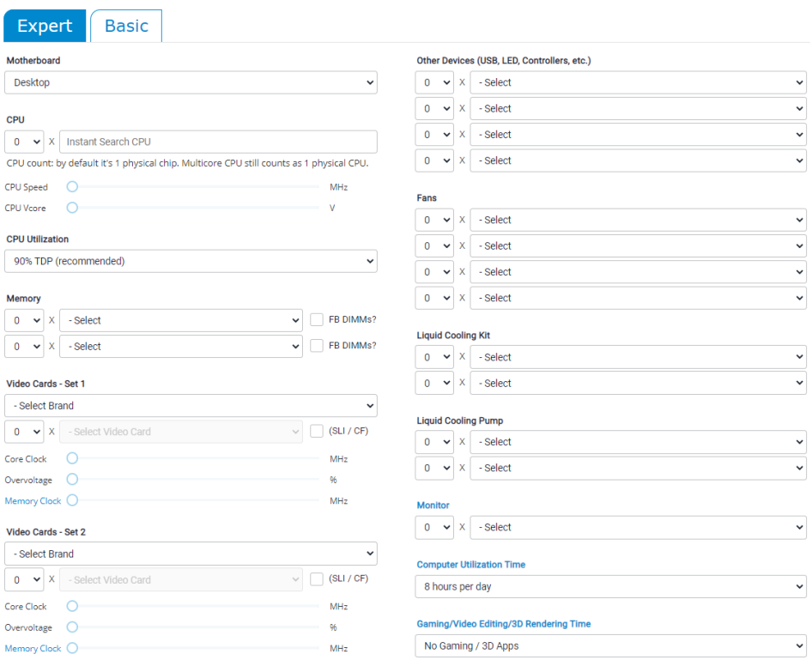Toggle SLI / CF checkbox for Video Cards Set 2
Viewport: 812px width, 666px height.
(x=317, y=579)
